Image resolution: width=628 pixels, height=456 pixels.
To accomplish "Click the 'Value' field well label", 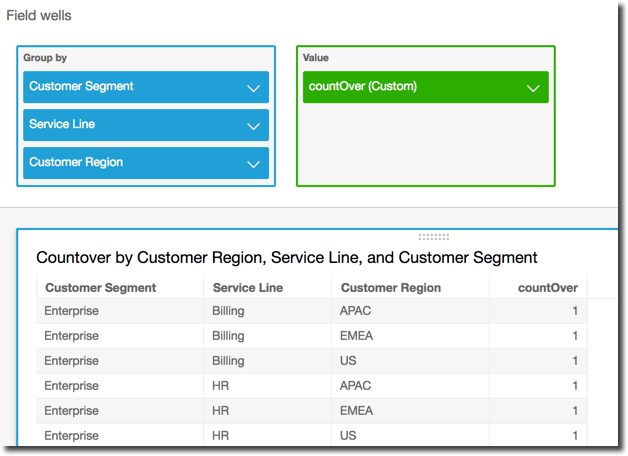I will point(316,58).
